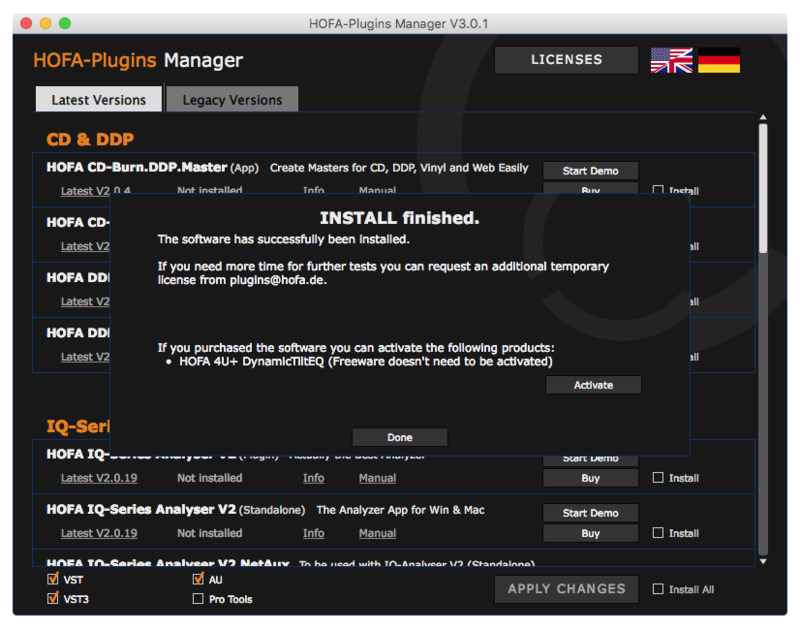
Task: Open Info link for Analyser V2 Standalone
Action: point(313,533)
